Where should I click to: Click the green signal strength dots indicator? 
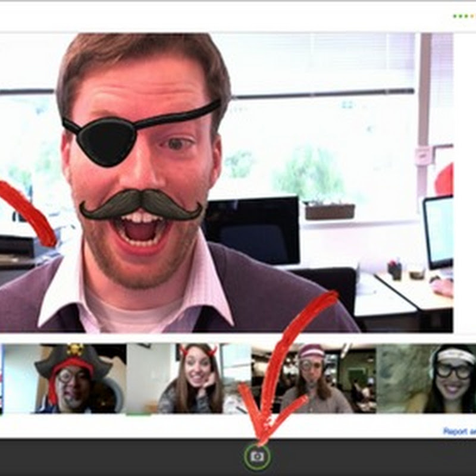464,16
